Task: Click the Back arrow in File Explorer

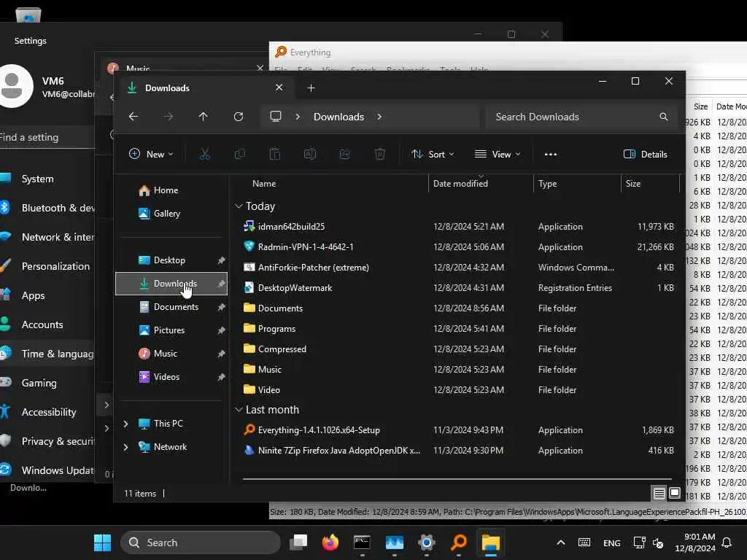Action: (133, 117)
